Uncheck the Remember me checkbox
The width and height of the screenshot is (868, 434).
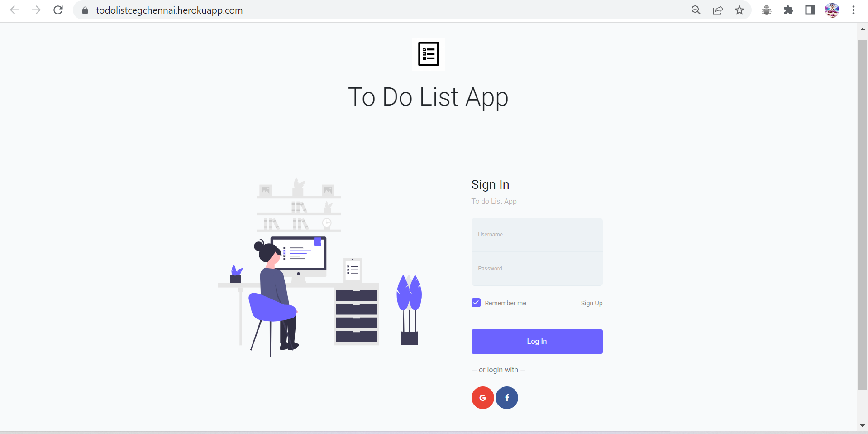[x=476, y=303]
